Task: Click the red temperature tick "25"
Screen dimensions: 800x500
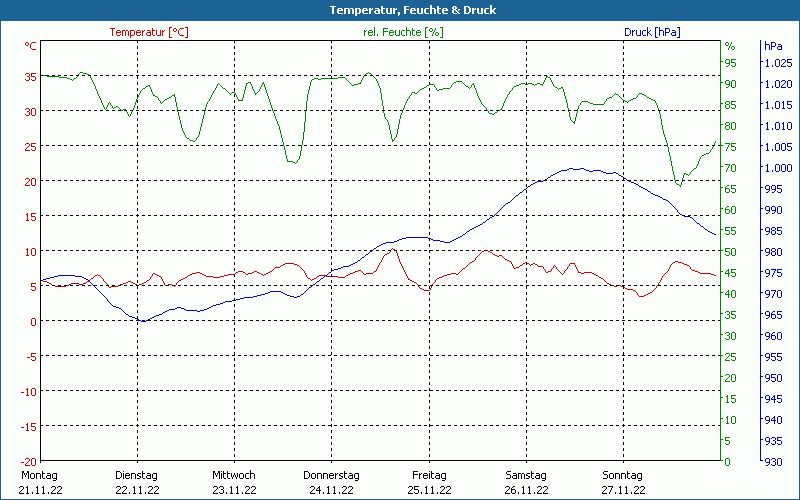Action: click(30, 147)
